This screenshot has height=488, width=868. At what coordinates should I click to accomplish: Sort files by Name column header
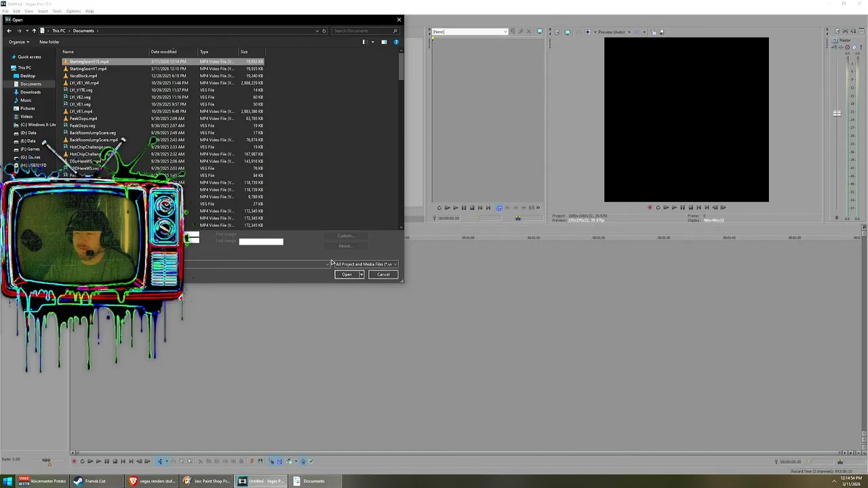pos(105,52)
